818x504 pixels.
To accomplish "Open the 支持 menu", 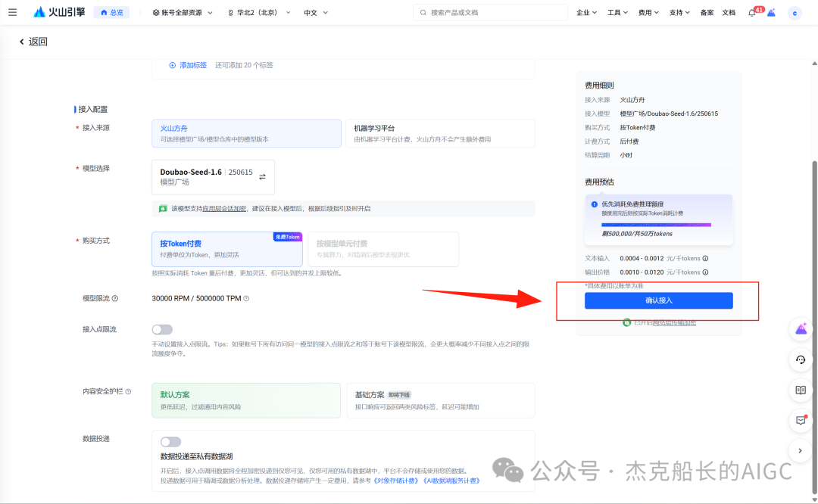I will coord(679,13).
